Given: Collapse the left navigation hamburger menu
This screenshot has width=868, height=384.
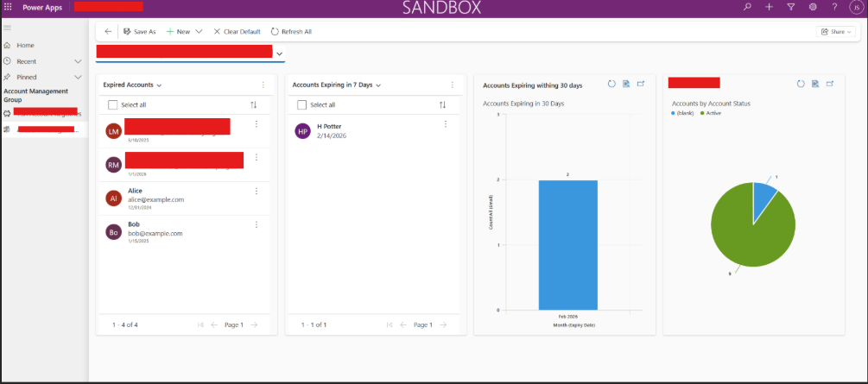Looking at the screenshot, I should tap(7, 28).
